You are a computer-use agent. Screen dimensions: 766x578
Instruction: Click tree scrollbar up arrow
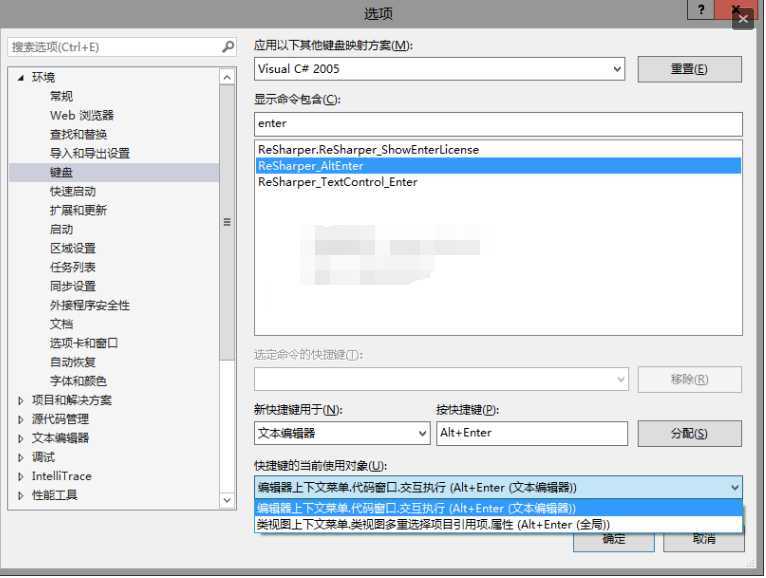pyautogui.click(x=227, y=77)
